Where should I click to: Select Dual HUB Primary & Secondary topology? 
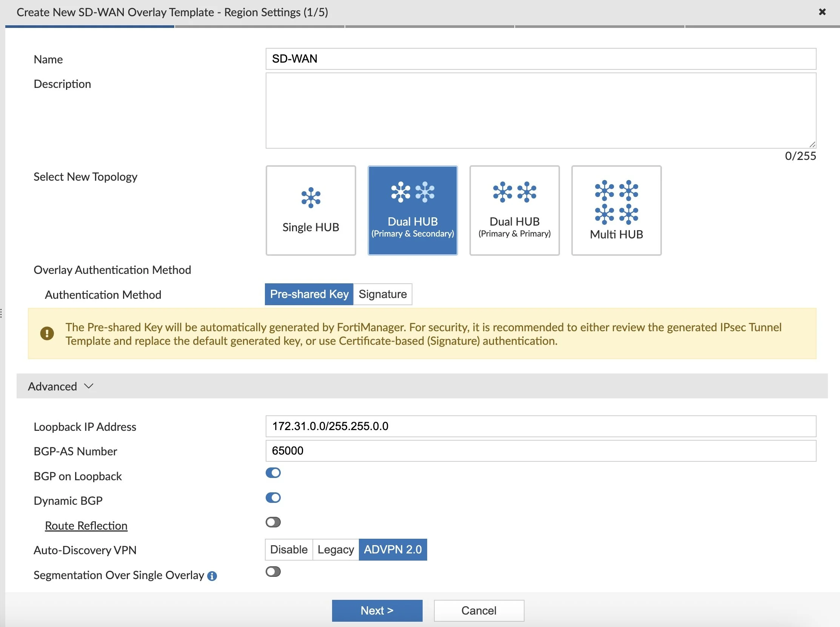tap(412, 210)
